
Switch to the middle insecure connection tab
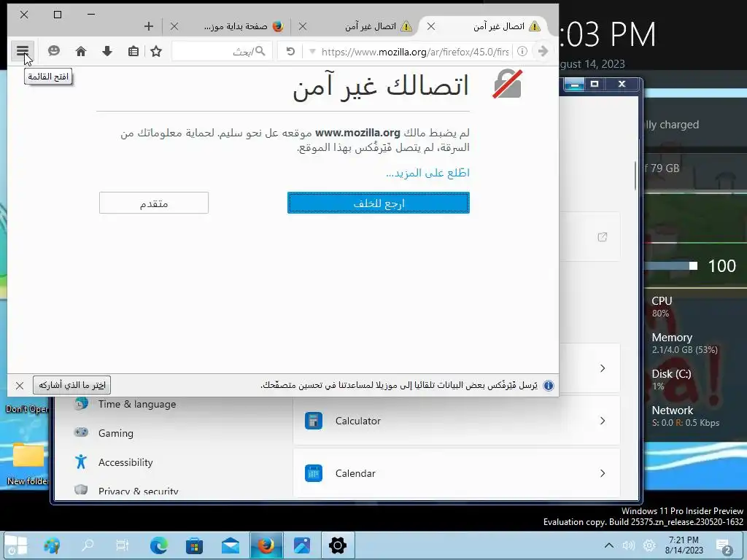pos(363,27)
